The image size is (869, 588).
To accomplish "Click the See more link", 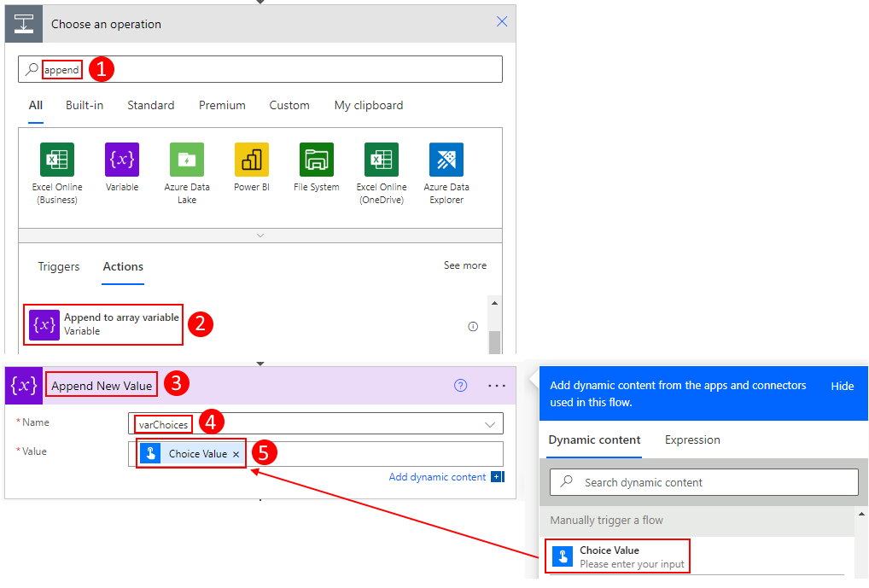I will 464,265.
